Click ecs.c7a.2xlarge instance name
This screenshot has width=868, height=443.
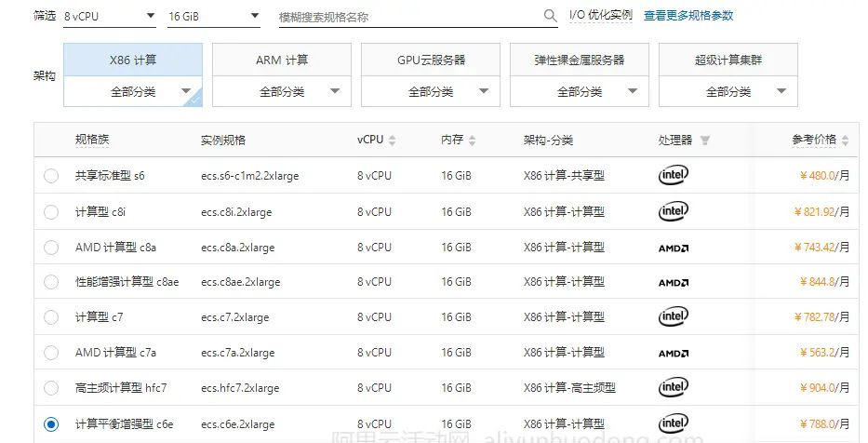tap(237, 353)
